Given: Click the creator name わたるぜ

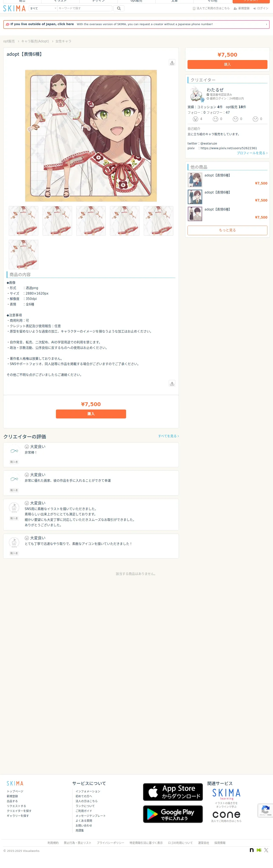Looking at the screenshot, I should click(215, 90).
